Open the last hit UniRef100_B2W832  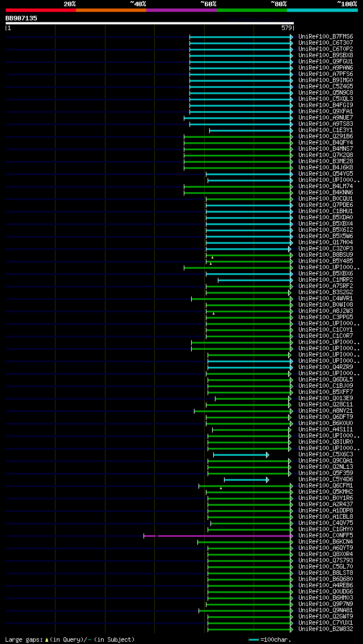tap(326, 629)
